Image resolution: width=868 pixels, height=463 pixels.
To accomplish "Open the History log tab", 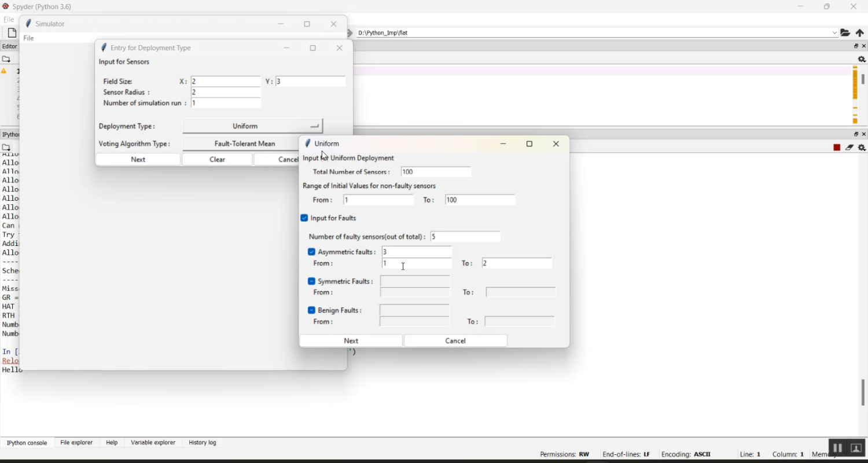I will pyautogui.click(x=203, y=443).
